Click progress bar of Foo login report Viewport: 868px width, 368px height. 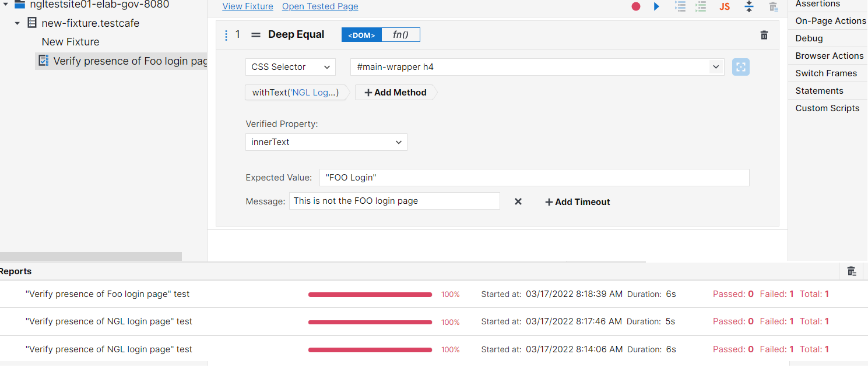pos(370,295)
